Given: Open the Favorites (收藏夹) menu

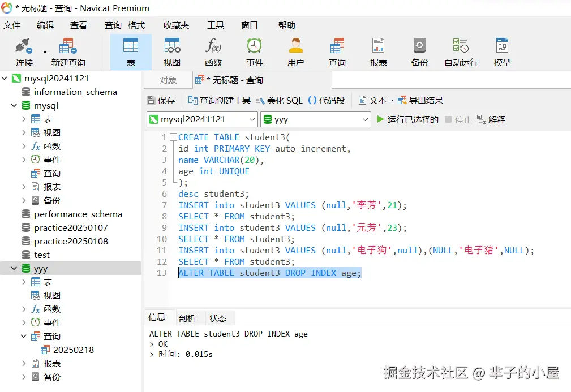Looking at the screenshot, I should click(x=176, y=25).
